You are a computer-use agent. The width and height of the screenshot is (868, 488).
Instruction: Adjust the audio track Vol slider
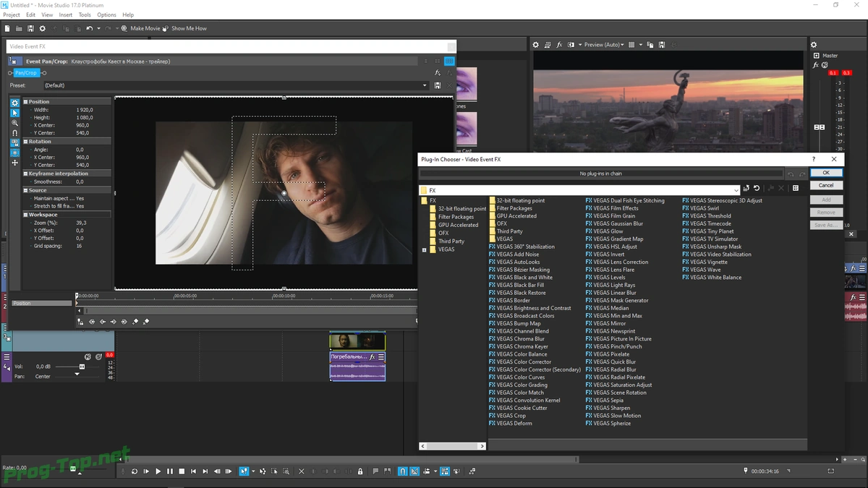pyautogui.click(x=82, y=367)
